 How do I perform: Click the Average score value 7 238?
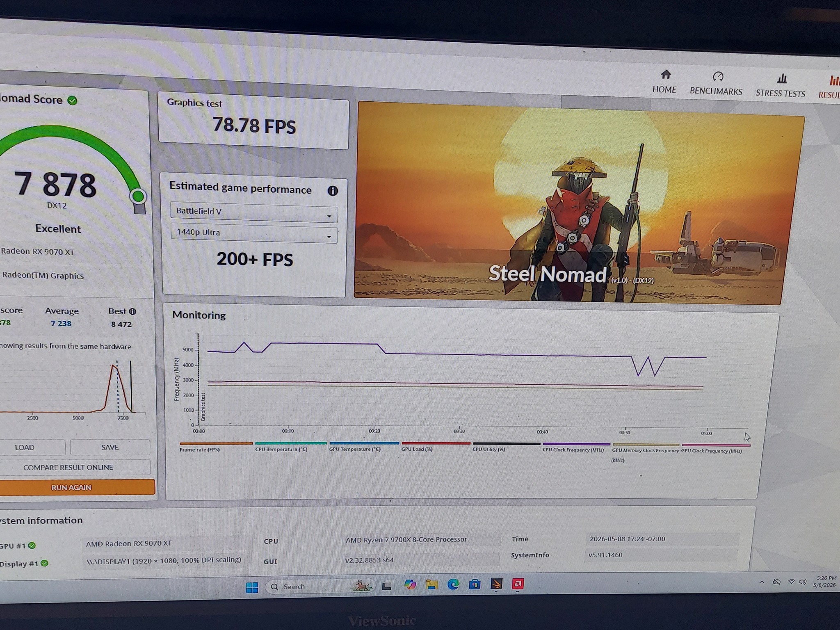(x=61, y=323)
